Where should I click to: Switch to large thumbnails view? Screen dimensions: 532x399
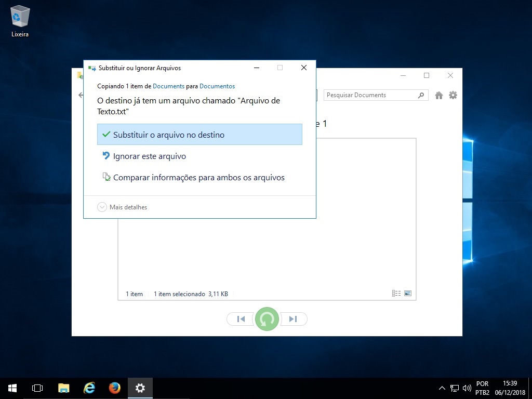(x=408, y=294)
